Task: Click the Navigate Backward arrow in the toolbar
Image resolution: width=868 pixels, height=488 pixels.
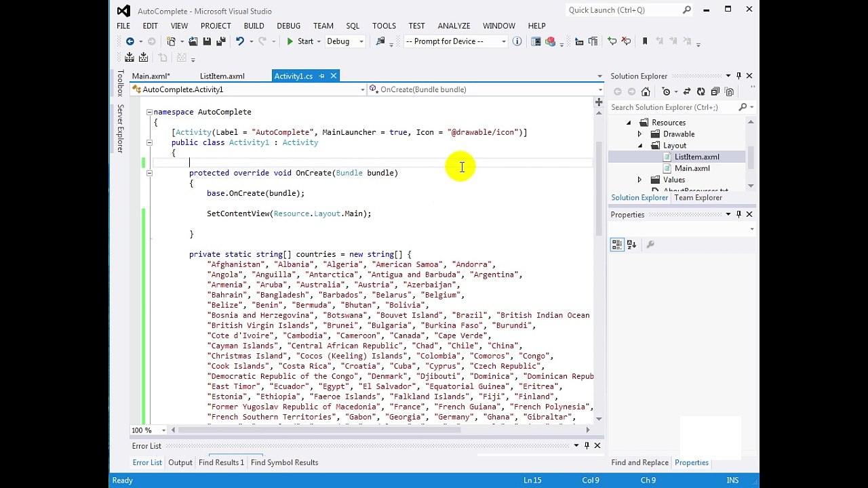Action: (x=130, y=41)
